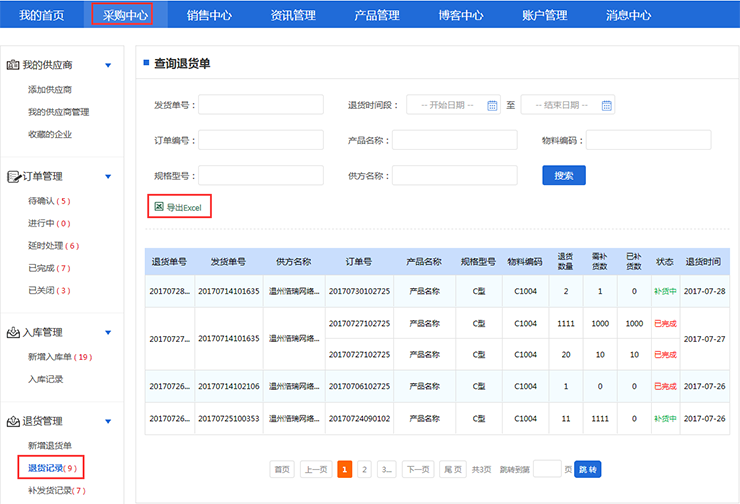Focus the 发货单号 input field
Viewport: 740px width, 504px height.
(x=261, y=105)
